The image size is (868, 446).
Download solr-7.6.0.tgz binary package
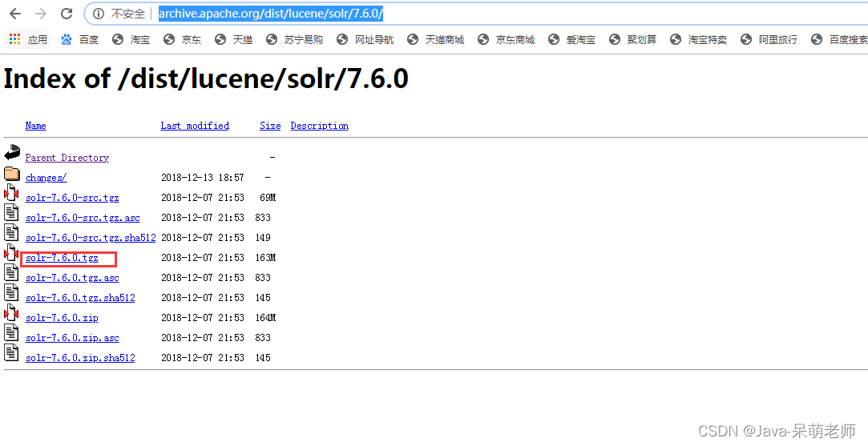coord(62,258)
